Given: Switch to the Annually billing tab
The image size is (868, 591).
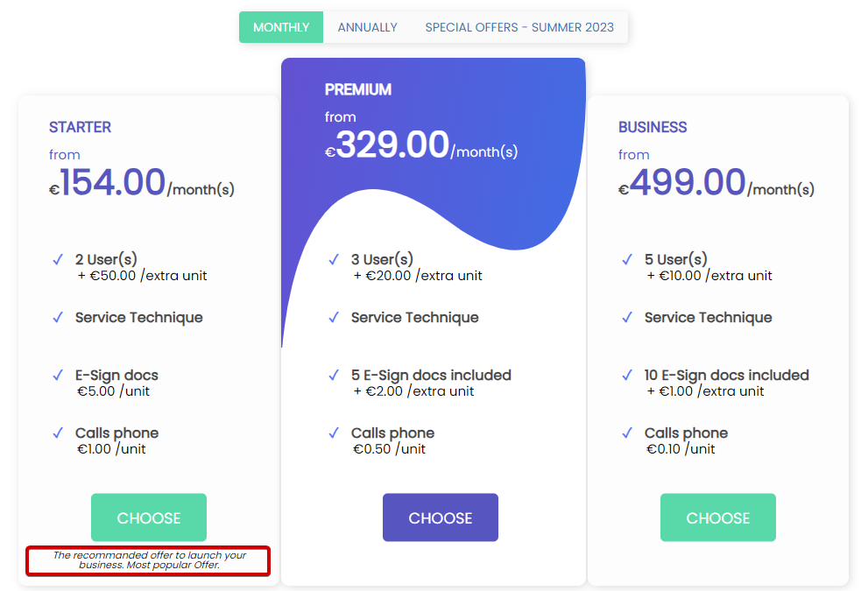Looking at the screenshot, I should click(368, 27).
